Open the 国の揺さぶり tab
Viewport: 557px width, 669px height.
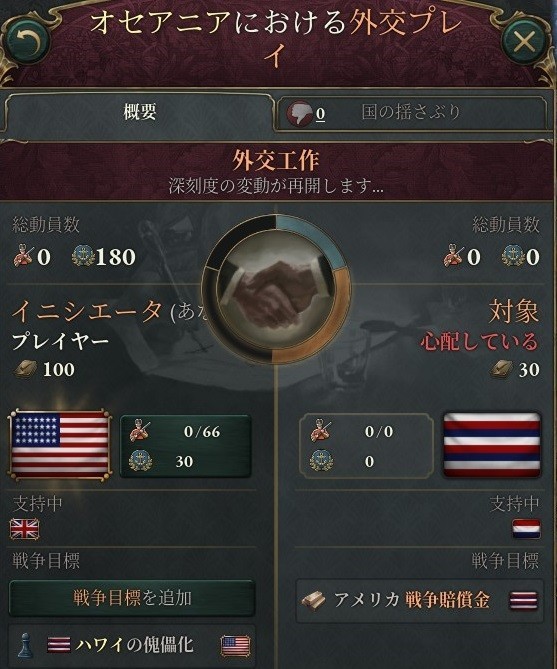[411, 113]
